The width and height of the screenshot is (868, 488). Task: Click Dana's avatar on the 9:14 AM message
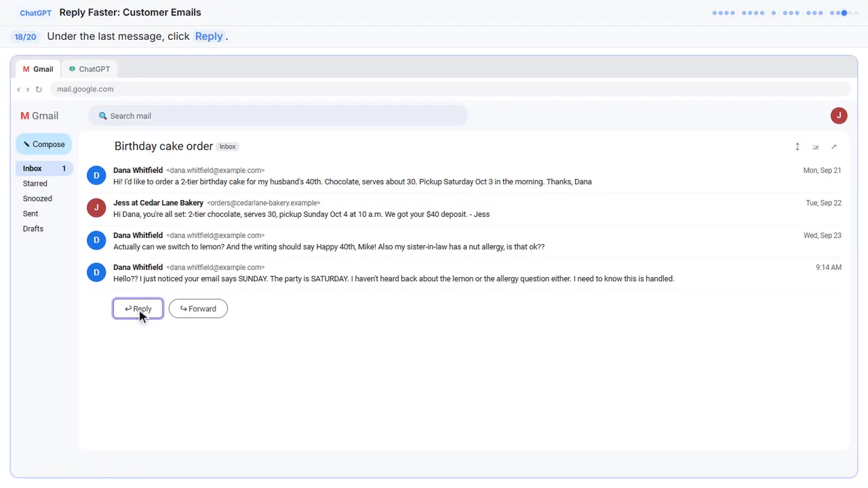[96, 272]
